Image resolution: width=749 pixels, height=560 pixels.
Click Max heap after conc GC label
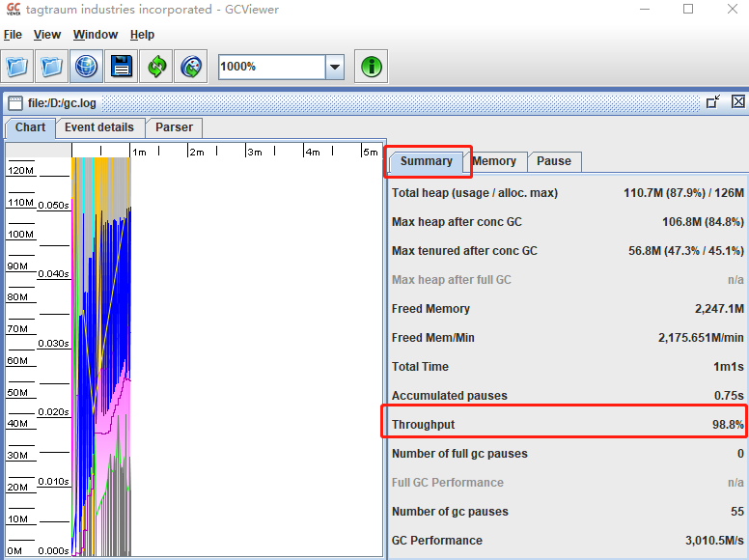coord(457,222)
